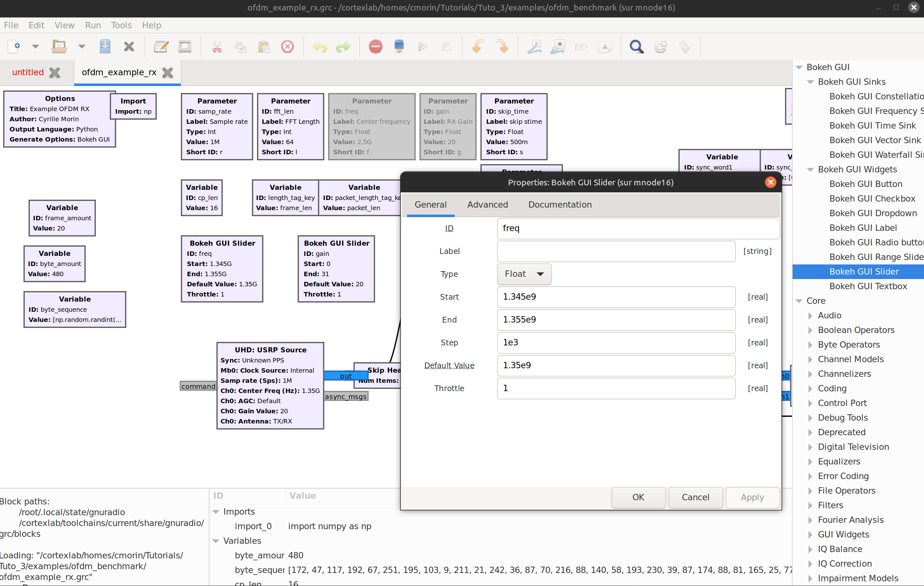Click the undo arrow icon
This screenshot has width=924, height=586.
[319, 46]
